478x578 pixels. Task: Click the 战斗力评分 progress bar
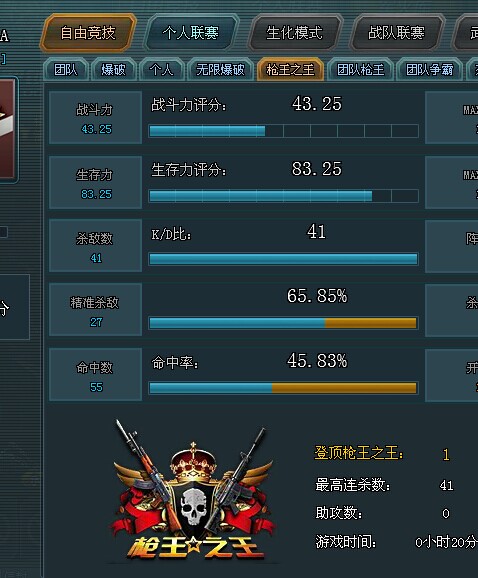pyautogui.click(x=283, y=131)
